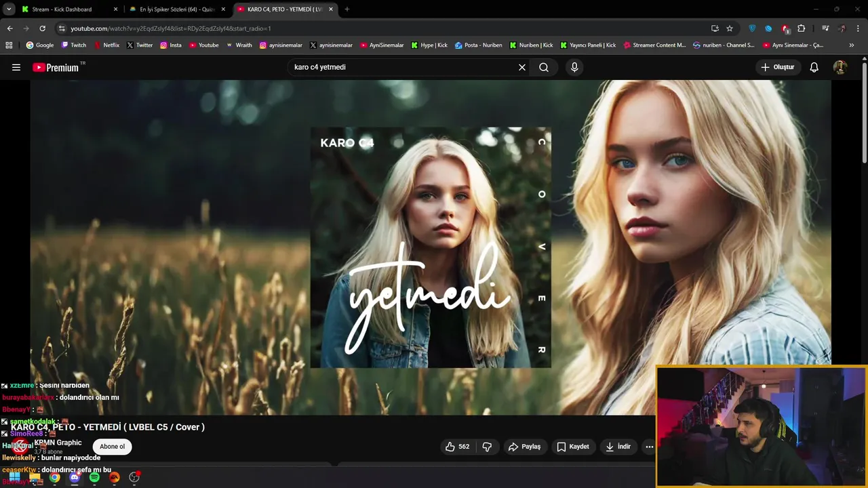Close the En İyi Spiker Sözleri tab

point(223,9)
